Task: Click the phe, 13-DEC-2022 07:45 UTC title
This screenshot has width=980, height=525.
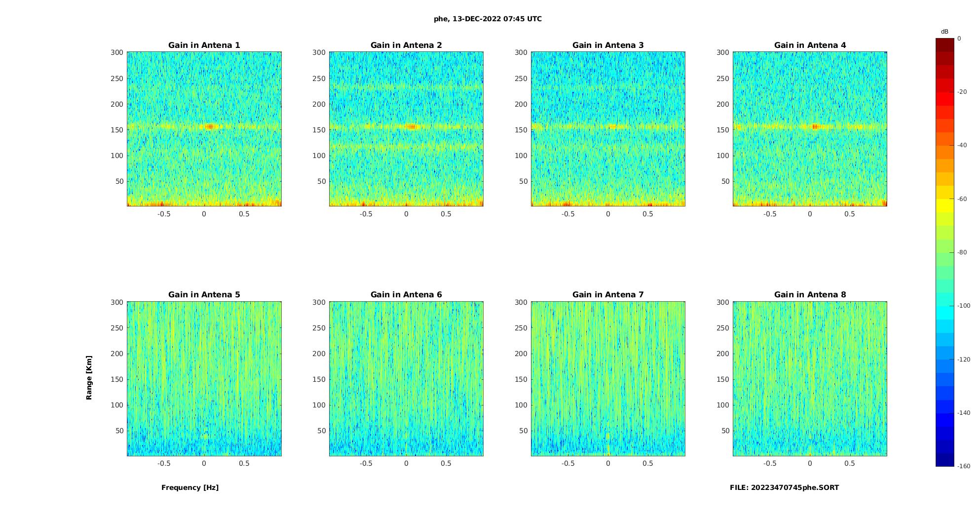Action: pos(488,19)
